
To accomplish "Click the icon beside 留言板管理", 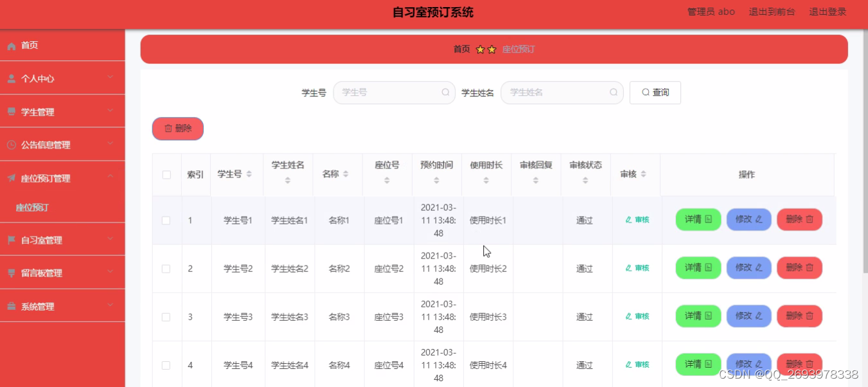I will coord(12,273).
